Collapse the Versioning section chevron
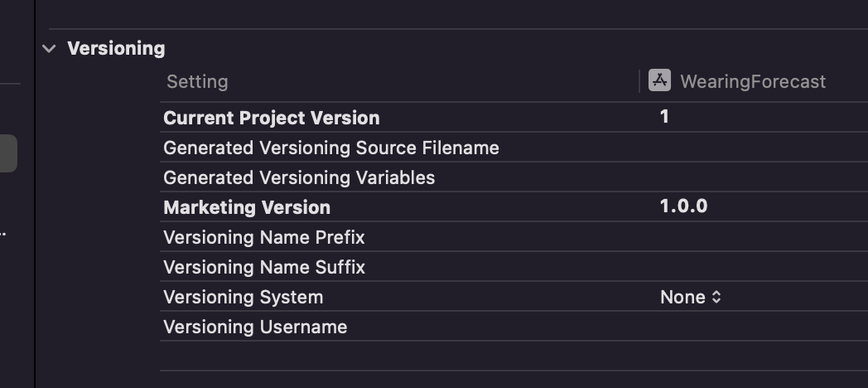This screenshot has height=388, width=868. click(49, 49)
